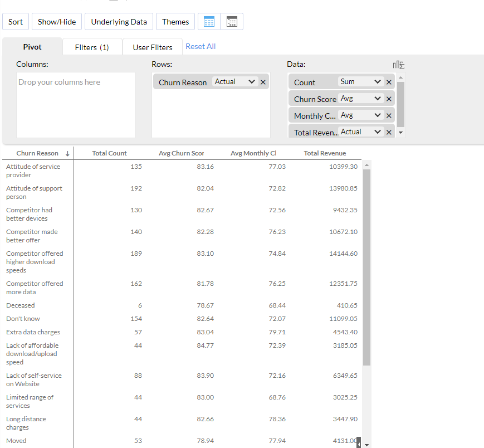Select the Don't know row label

tap(23, 319)
